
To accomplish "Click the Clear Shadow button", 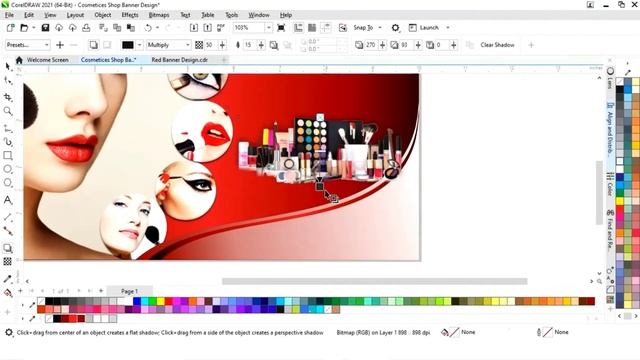I will pos(497,45).
